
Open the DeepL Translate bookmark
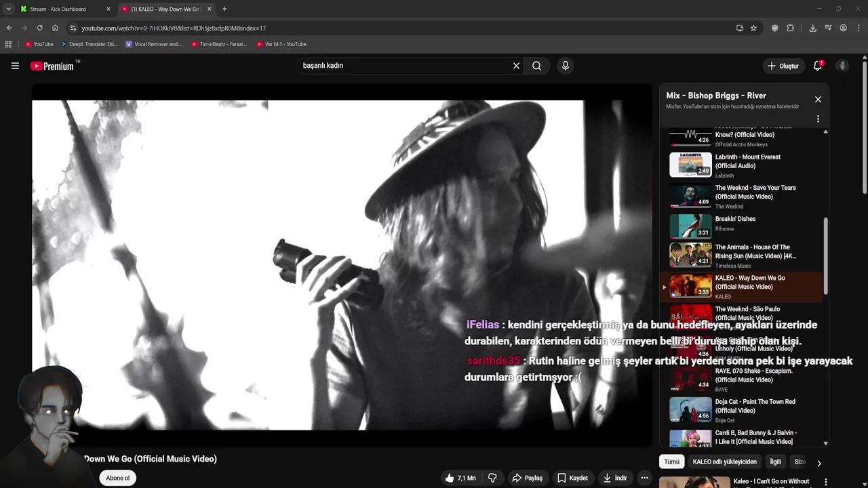click(90, 44)
